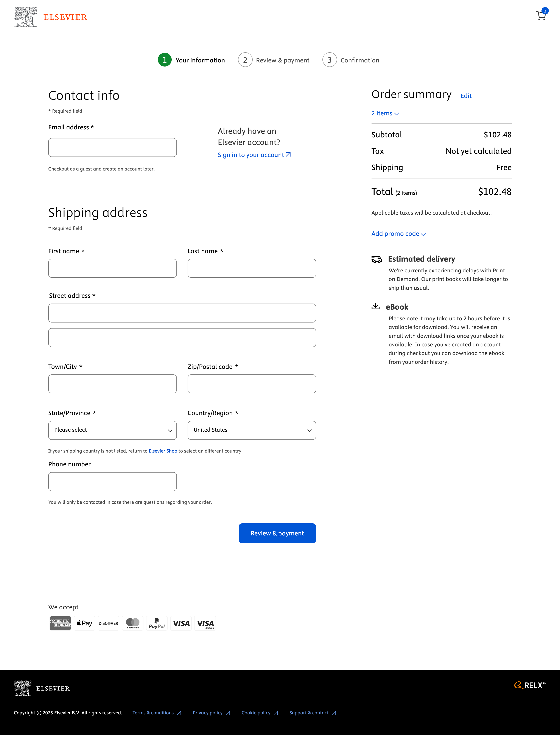The height and width of the screenshot is (735, 560).
Task: Click the Email address input field
Action: pos(112,148)
